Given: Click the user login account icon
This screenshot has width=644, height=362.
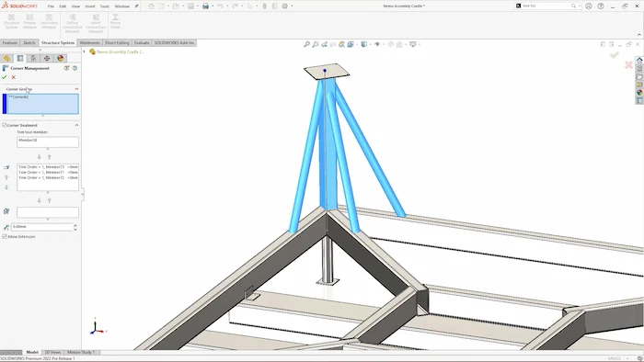Looking at the screenshot, I should (589, 6).
